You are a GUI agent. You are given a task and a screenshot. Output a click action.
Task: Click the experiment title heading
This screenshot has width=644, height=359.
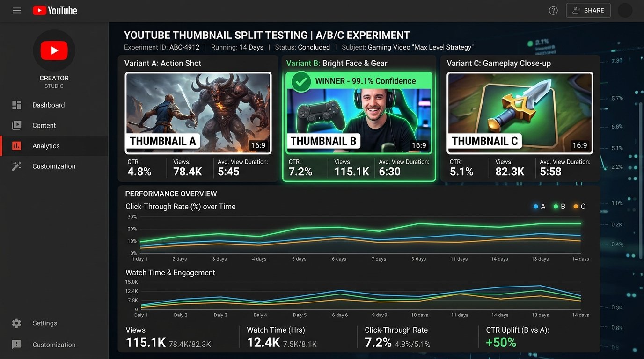click(267, 35)
